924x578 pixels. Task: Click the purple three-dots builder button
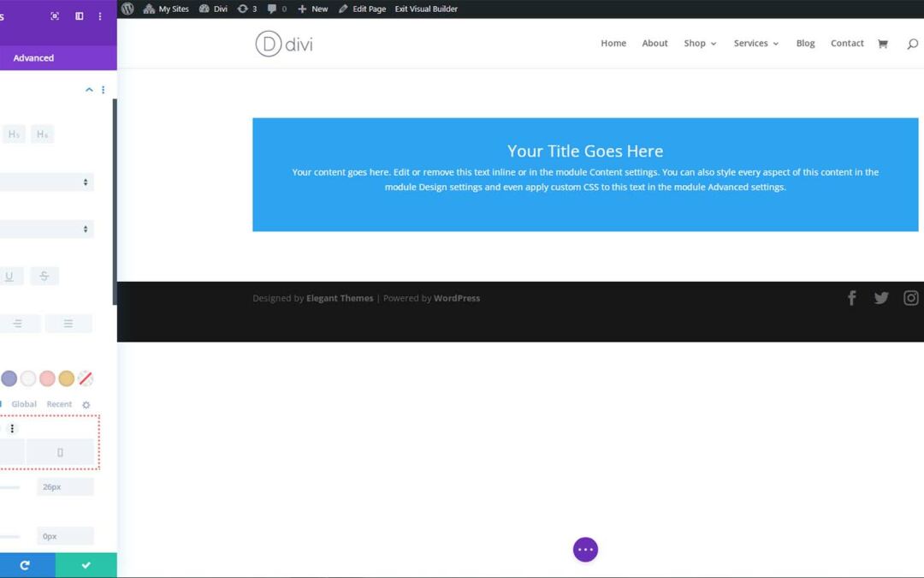(x=585, y=550)
